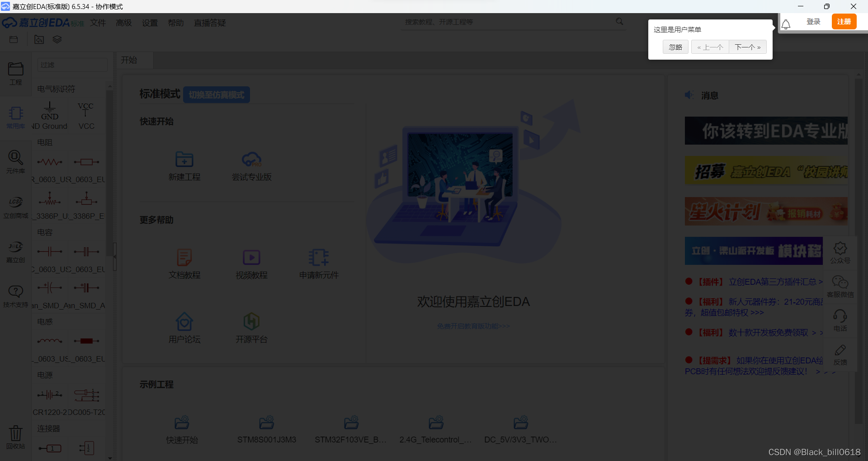The image size is (868, 461).
Task: Click the 电话 phone support widget
Action: [840, 321]
